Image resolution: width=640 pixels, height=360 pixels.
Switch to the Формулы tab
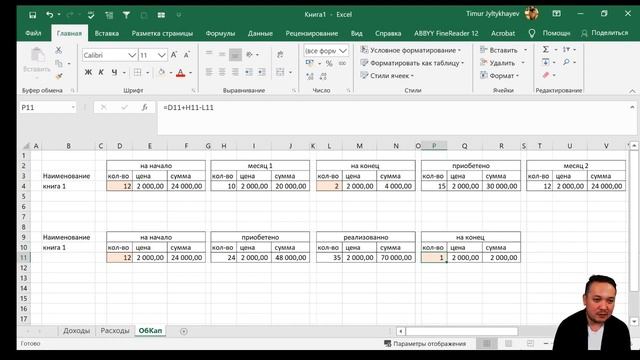(x=220, y=33)
